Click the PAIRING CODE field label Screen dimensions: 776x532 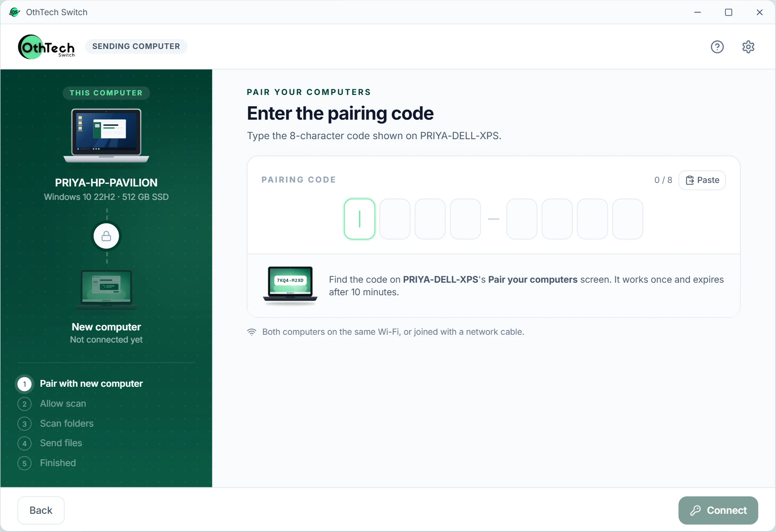[299, 180]
